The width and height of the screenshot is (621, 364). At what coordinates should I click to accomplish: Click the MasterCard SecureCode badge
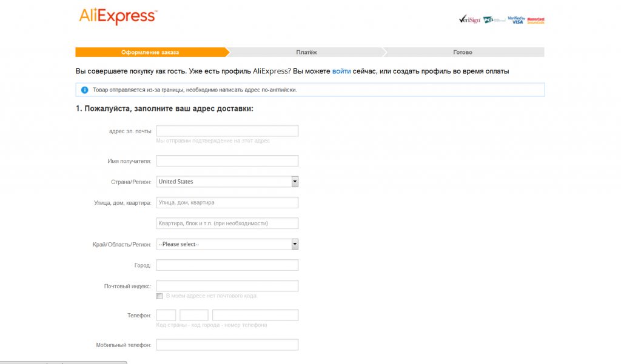[x=535, y=19]
